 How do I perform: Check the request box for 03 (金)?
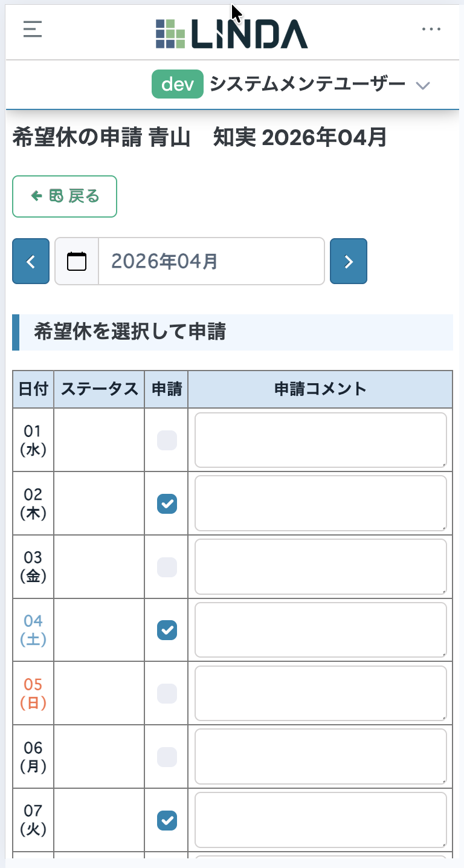click(x=167, y=567)
